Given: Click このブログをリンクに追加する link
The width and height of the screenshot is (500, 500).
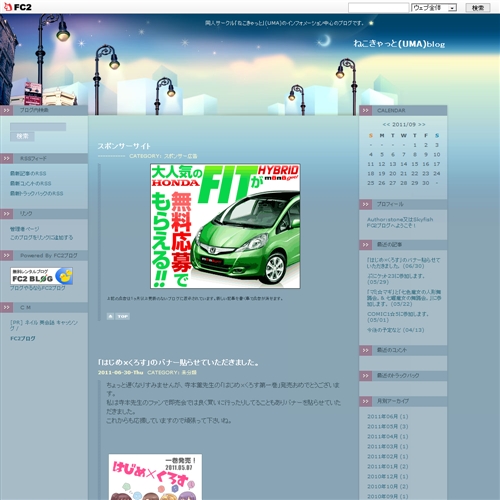Looking at the screenshot, I should coord(42,237).
